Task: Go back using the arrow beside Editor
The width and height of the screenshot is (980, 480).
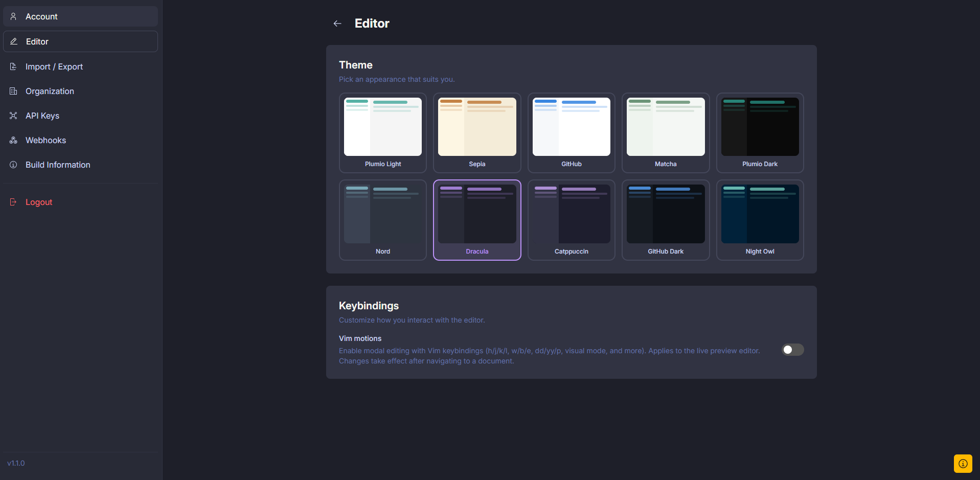Action: [x=337, y=24]
